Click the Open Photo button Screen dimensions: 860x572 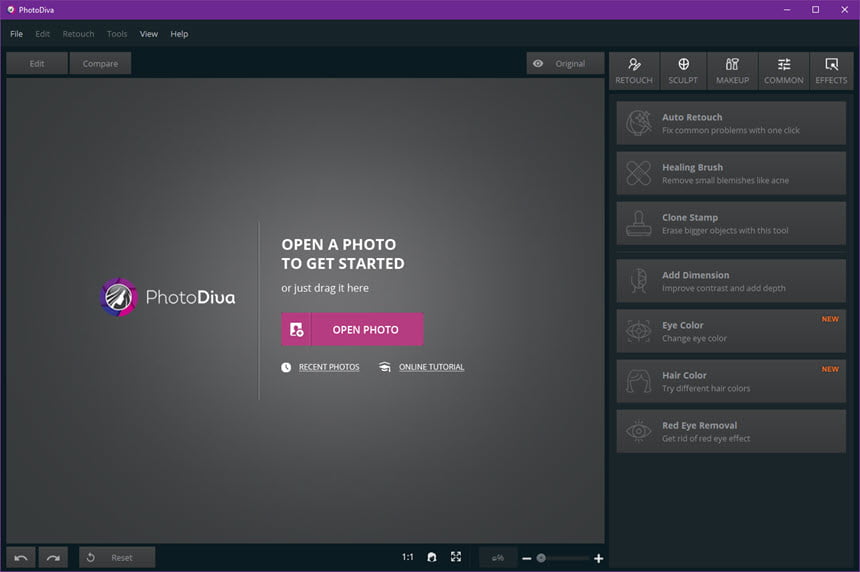(353, 330)
